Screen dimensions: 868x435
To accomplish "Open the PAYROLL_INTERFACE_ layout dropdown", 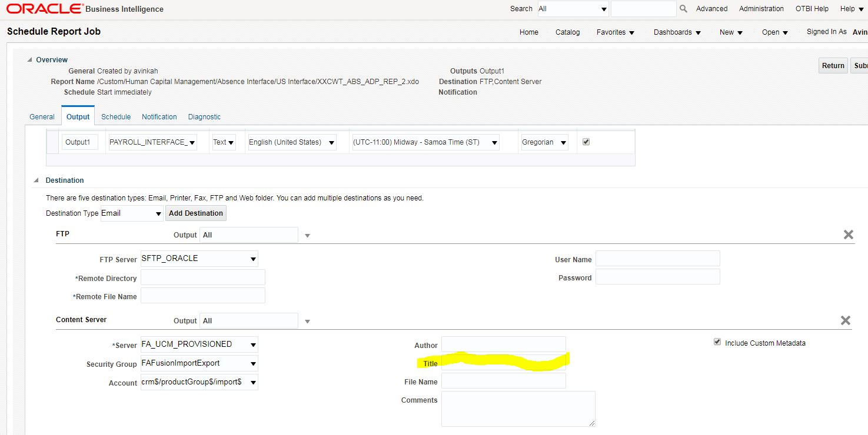I will (152, 142).
